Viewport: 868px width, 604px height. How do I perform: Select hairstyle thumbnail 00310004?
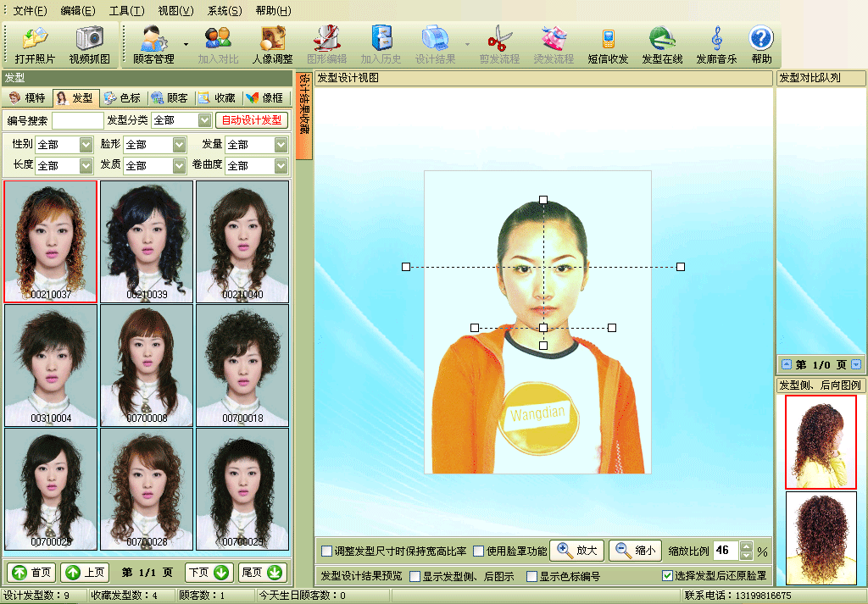(x=51, y=364)
